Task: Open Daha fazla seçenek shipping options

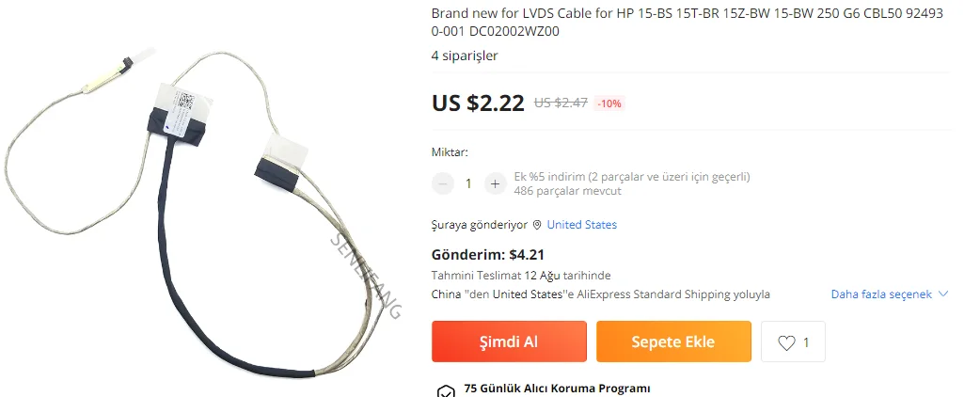Action: 881,294
